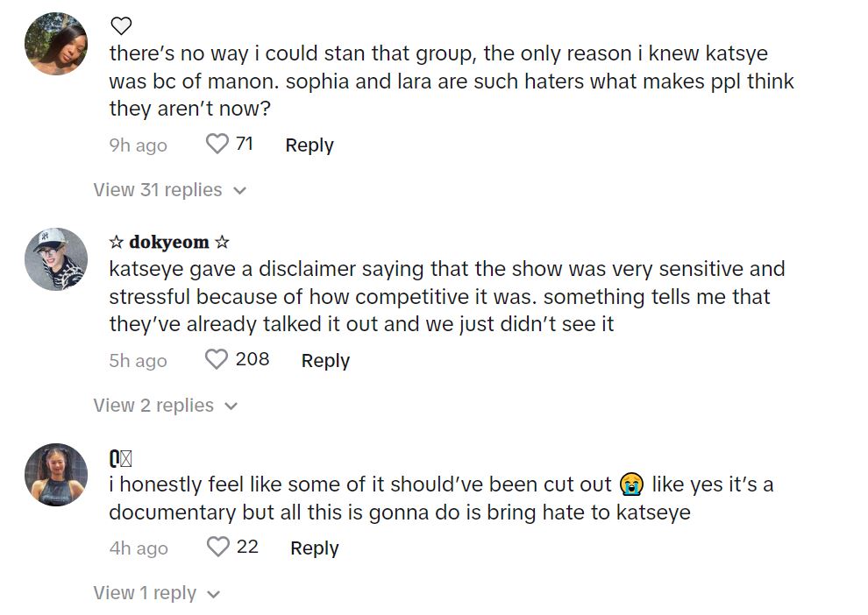This screenshot has width=868, height=615.
Task: Click the small heart outline above the first comment
Action: pyautogui.click(x=121, y=26)
